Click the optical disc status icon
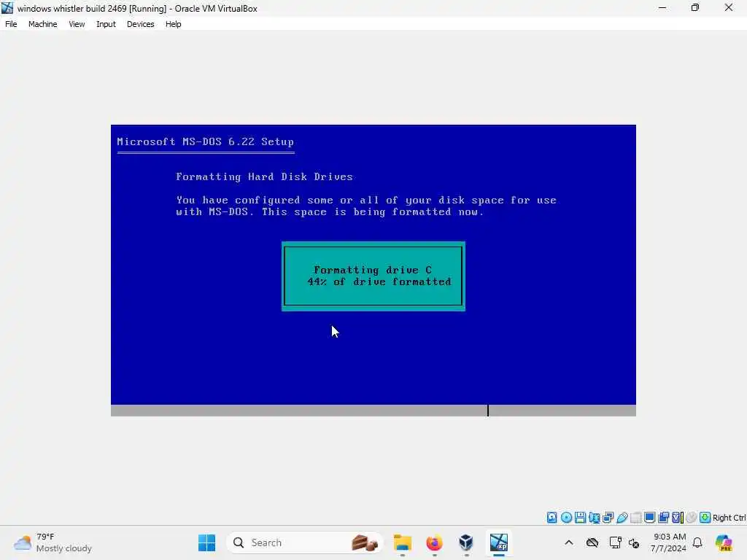This screenshot has height=560, width=747. [x=566, y=518]
